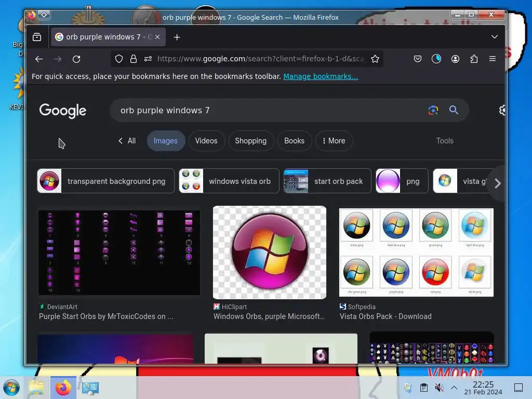Click the show desktop button in the tray
This screenshot has width=532, height=399.
click(518, 388)
